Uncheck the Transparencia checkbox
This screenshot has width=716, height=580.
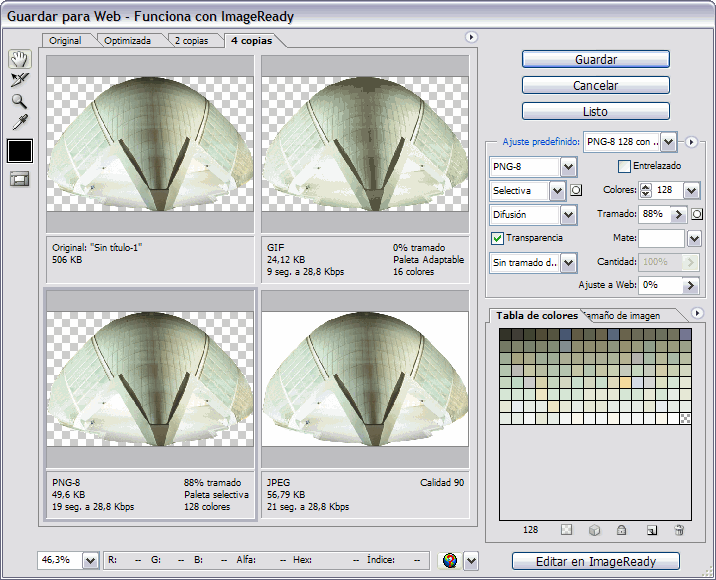pos(497,238)
